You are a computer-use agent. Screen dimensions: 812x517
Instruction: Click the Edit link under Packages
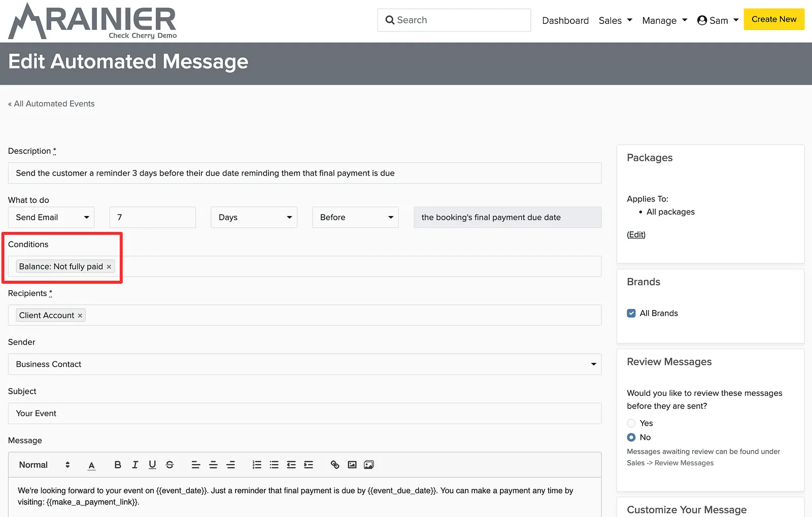click(636, 234)
